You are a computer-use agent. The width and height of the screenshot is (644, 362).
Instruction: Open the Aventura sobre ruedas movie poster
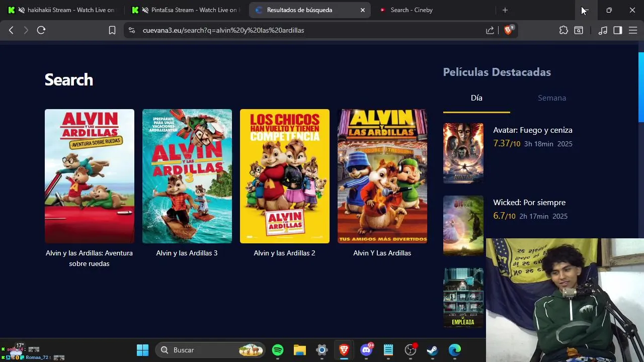(x=90, y=176)
